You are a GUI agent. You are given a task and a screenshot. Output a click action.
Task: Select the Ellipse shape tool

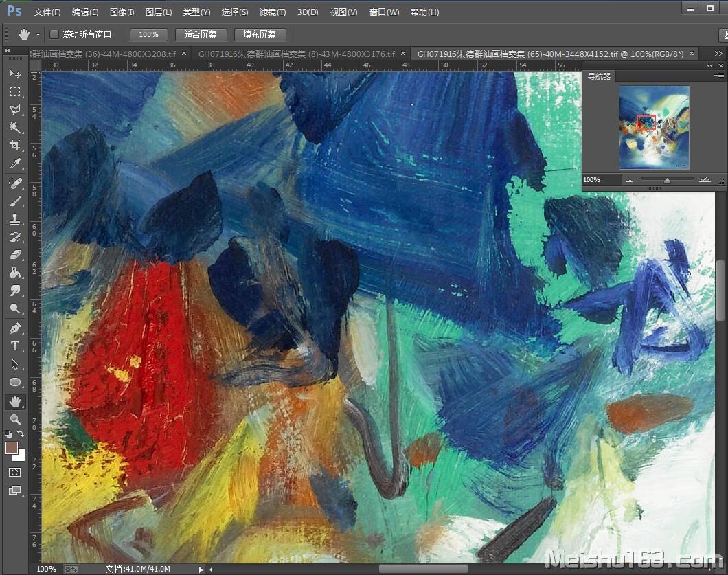(x=15, y=382)
